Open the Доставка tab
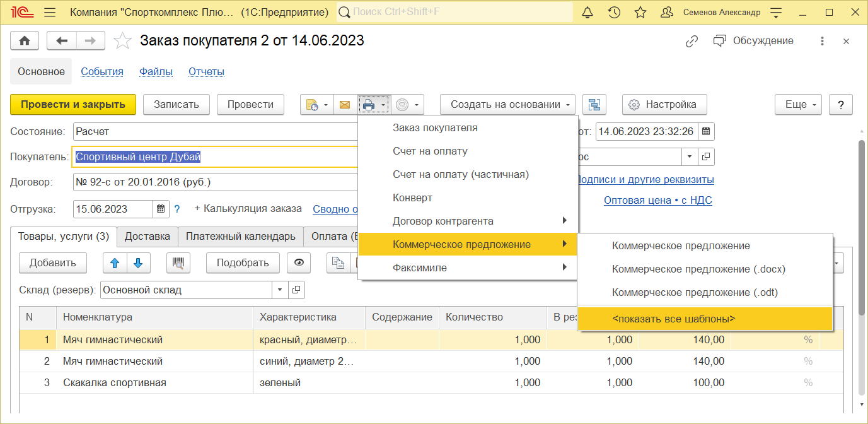 [148, 237]
